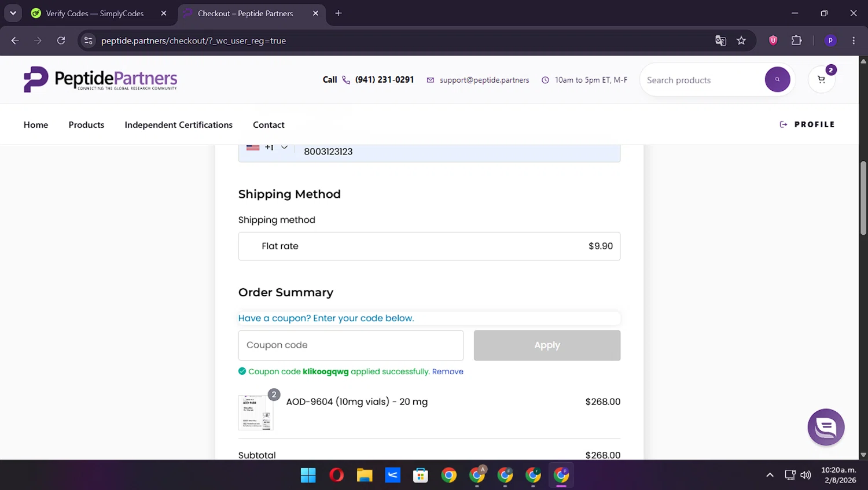Image resolution: width=868 pixels, height=490 pixels.
Task: Click the PROFILE link
Action: (x=807, y=124)
